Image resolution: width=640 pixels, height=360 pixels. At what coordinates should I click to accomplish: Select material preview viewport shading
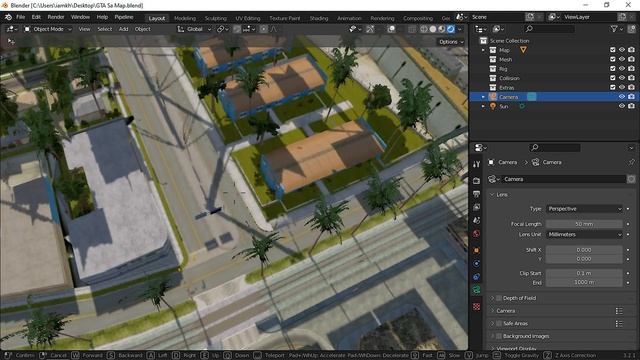(442, 29)
